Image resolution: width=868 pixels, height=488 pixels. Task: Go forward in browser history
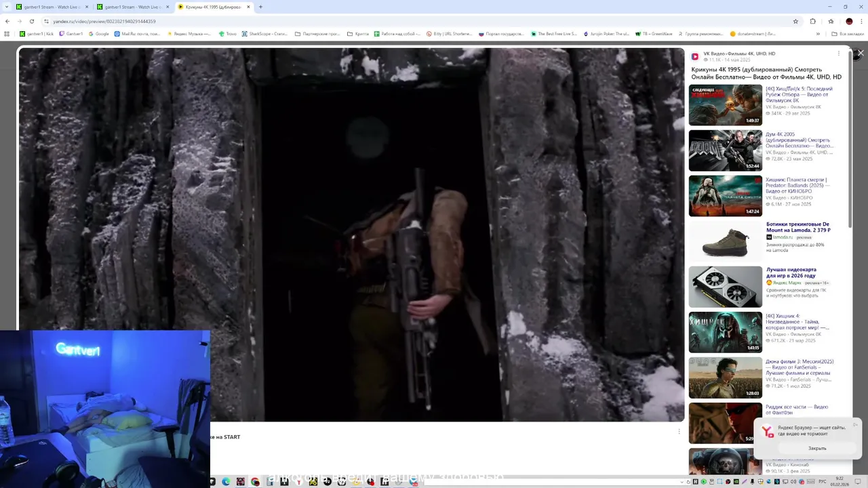click(20, 21)
